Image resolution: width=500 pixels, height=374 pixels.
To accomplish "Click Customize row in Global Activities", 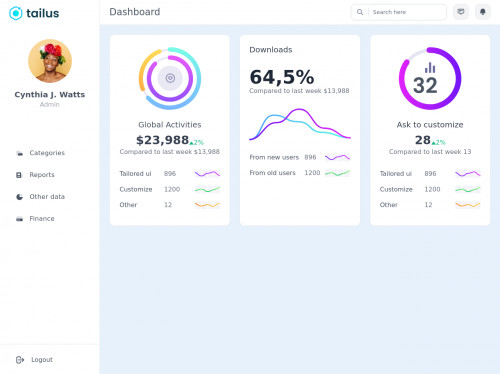I will coord(170,189).
